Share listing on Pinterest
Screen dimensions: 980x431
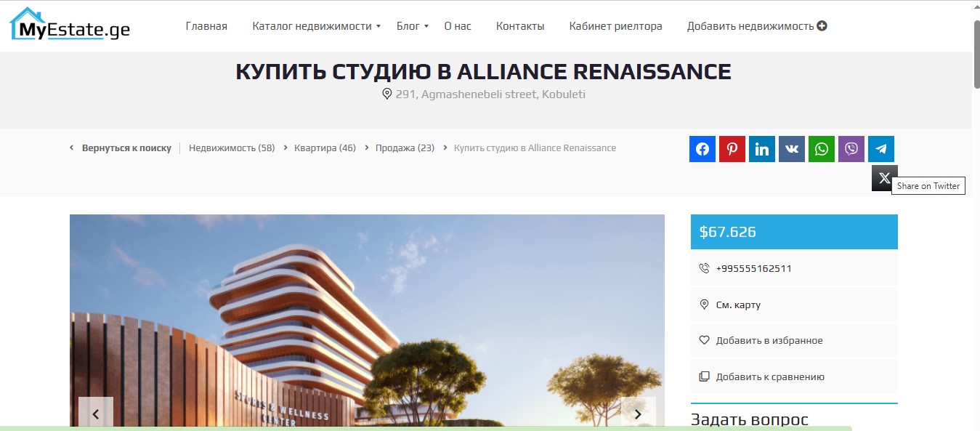(732, 149)
